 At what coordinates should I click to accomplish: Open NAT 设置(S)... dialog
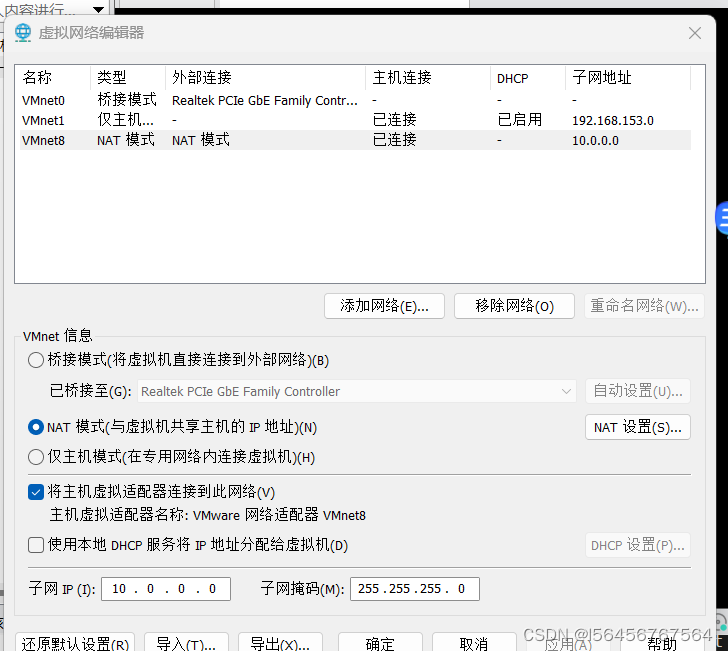point(638,427)
